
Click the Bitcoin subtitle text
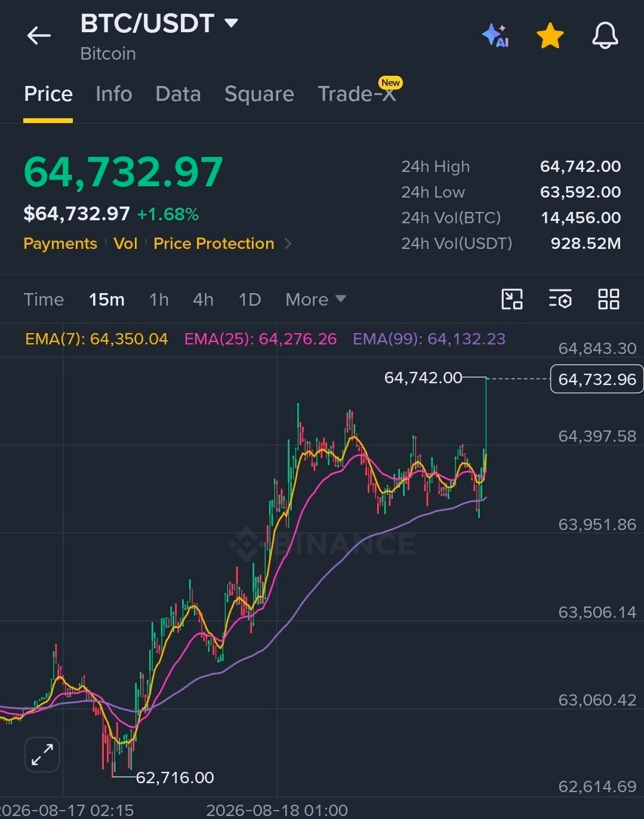tap(108, 54)
